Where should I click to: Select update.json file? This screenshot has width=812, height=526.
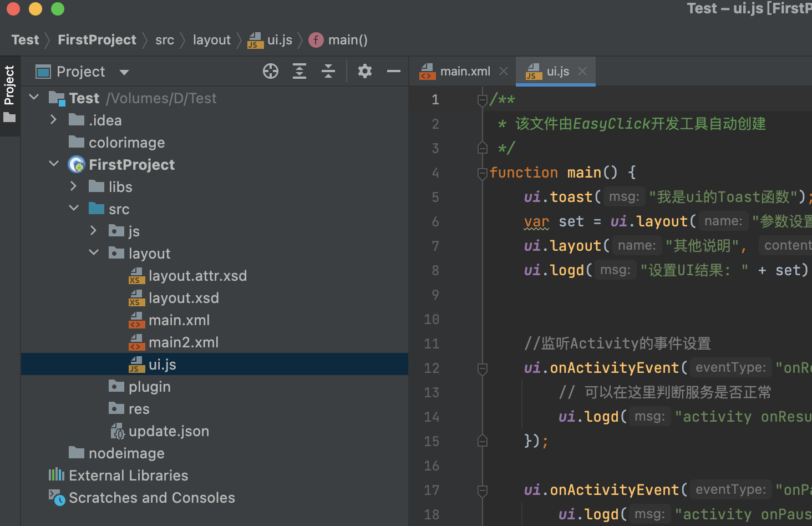point(169,431)
